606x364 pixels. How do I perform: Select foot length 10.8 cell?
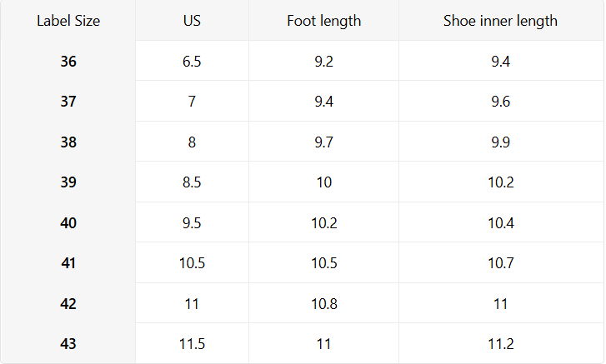point(323,303)
